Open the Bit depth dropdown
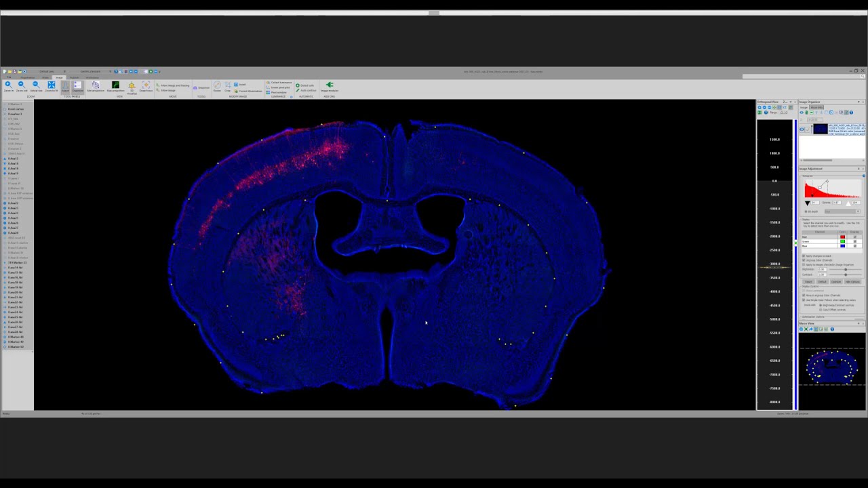The image size is (868, 488). click(x=842, y=211)
